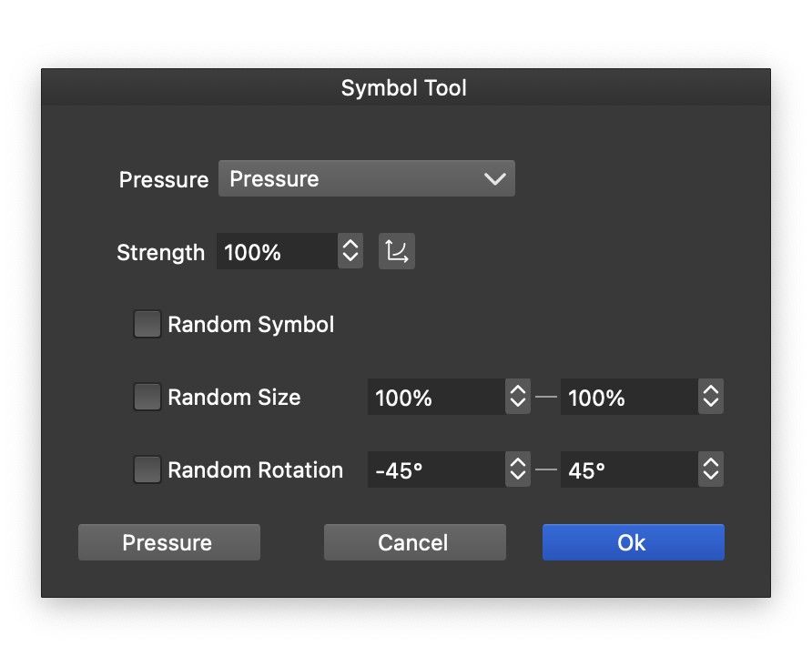Click the -45° rotation minimum field
812x646 pixels.
435,469
